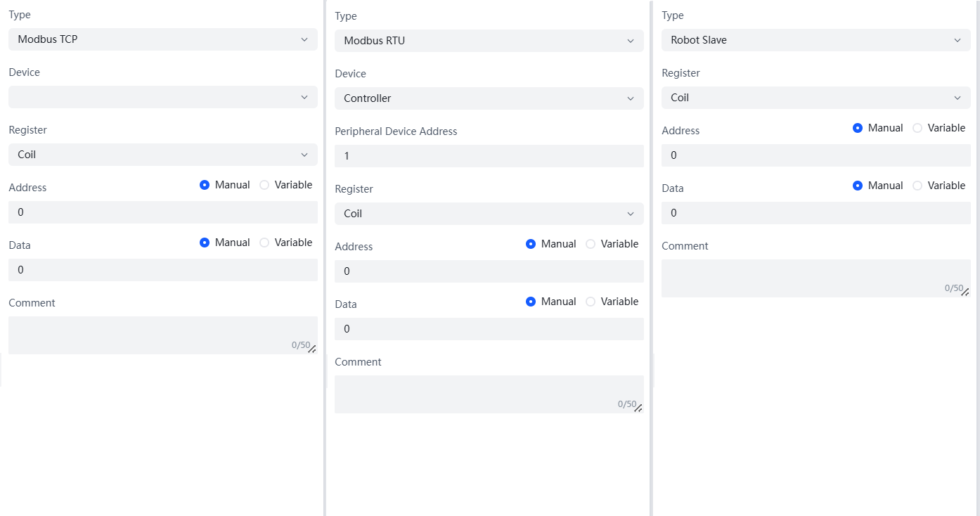Select Variable for Data in Modbus TCP panel
This screenshot has height=516, width=980.
265,243
